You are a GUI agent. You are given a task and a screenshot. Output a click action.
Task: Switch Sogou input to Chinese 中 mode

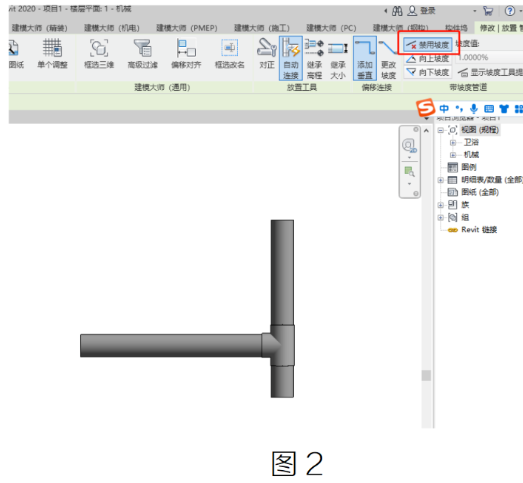[444, 109]
